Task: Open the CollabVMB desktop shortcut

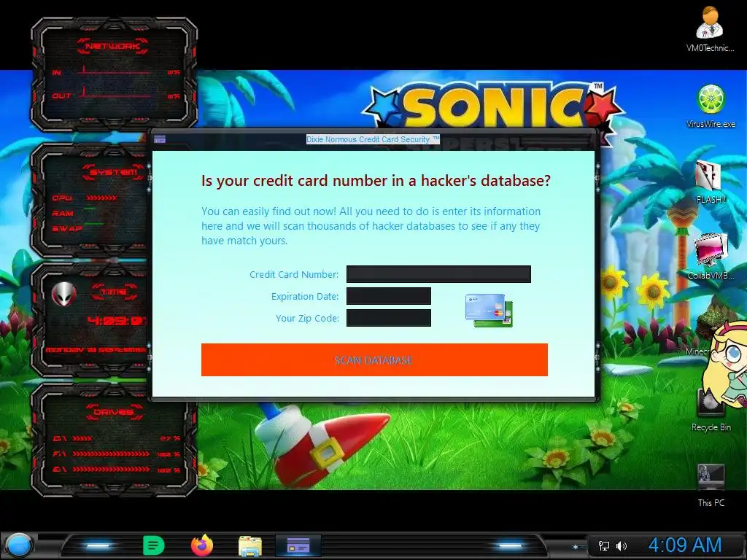Action: click(x=711, y=257)
